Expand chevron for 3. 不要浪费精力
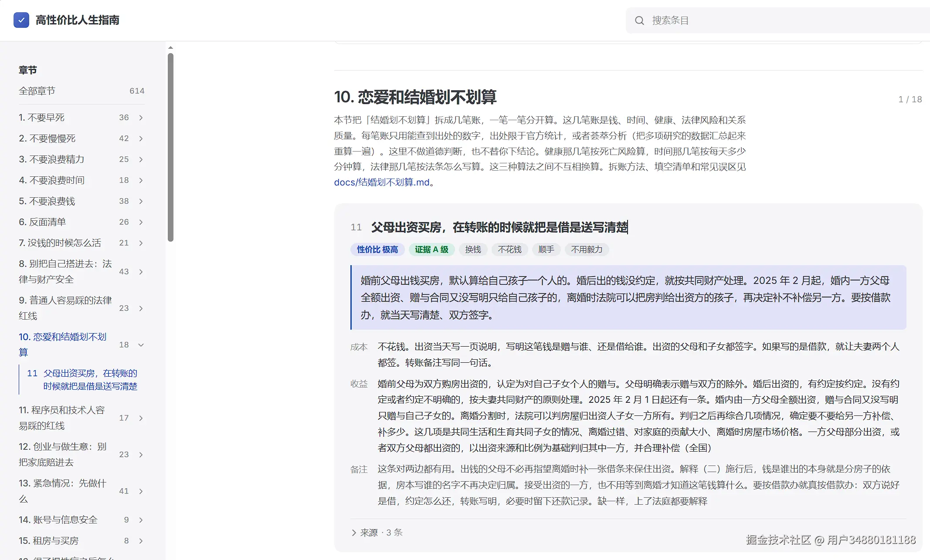The height and width of the screenshot is (560, 930). tap(141, 159)
